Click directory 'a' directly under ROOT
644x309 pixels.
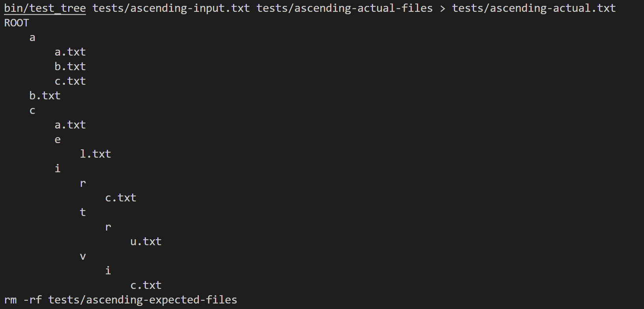tap(32, 38)
